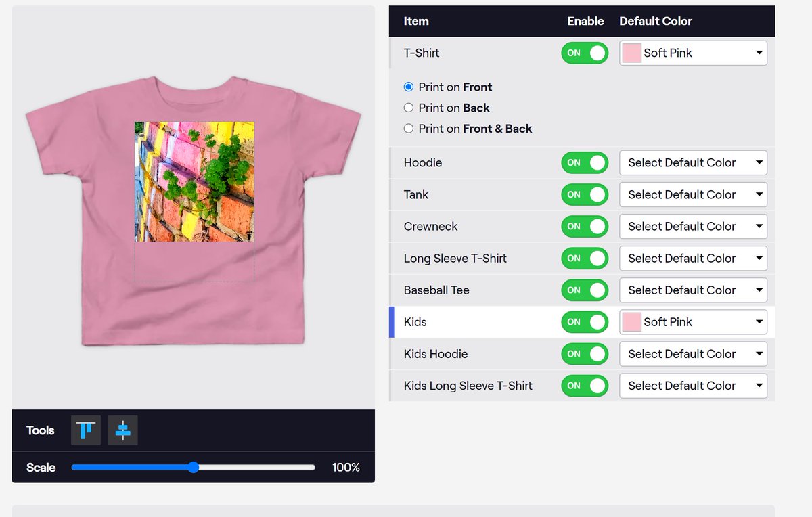Turn off the Baseball Tee toggle

(x=585, y=290)
